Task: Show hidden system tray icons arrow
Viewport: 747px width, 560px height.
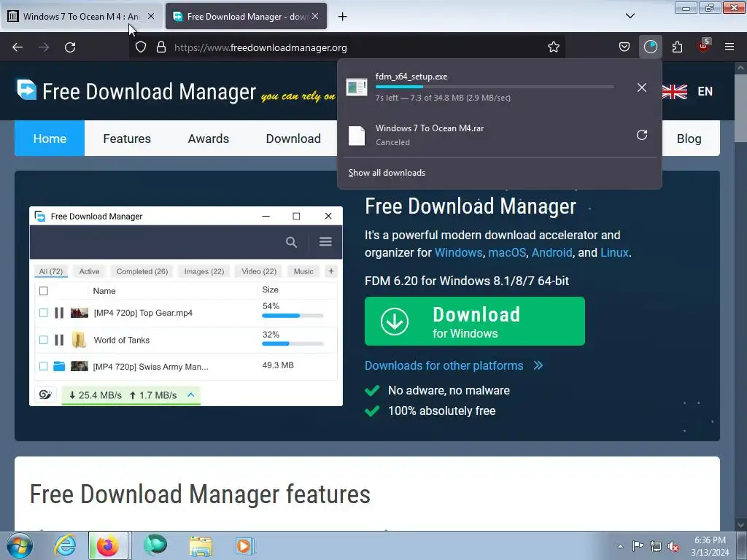Action: click(x=620, y=547)
